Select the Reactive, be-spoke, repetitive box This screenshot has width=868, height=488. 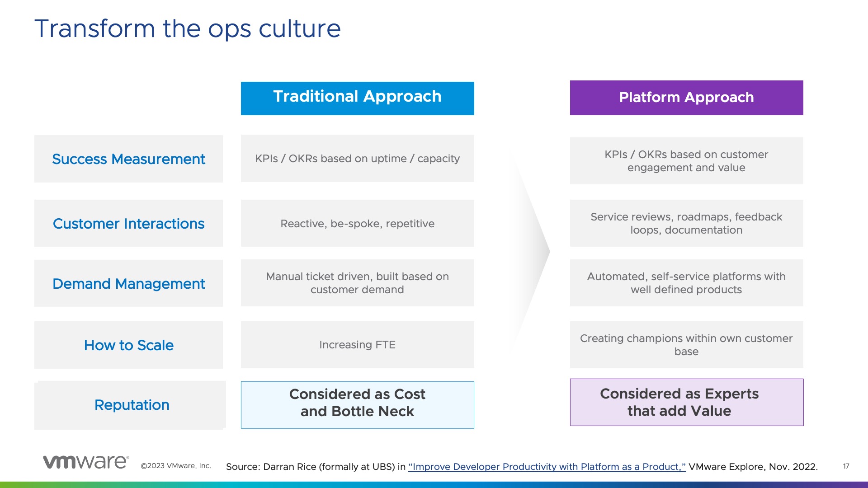coord(357,224)
